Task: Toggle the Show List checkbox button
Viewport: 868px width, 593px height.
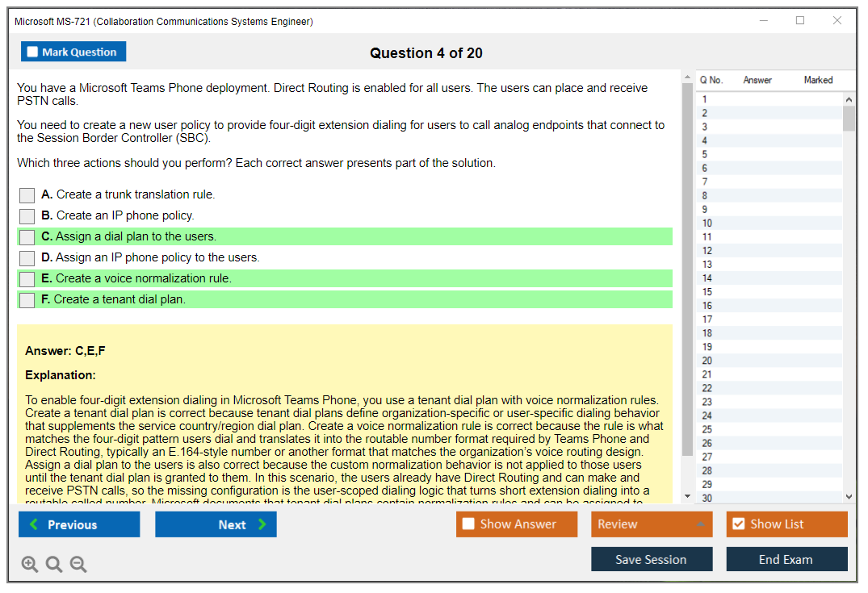Action: (x=786, y=524)
